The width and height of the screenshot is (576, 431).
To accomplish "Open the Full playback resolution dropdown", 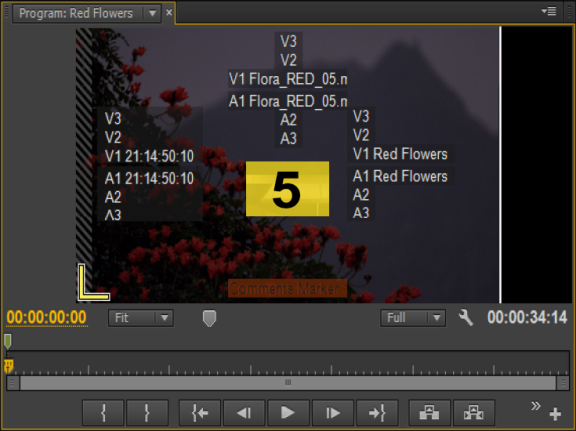I will pos(413,318).
